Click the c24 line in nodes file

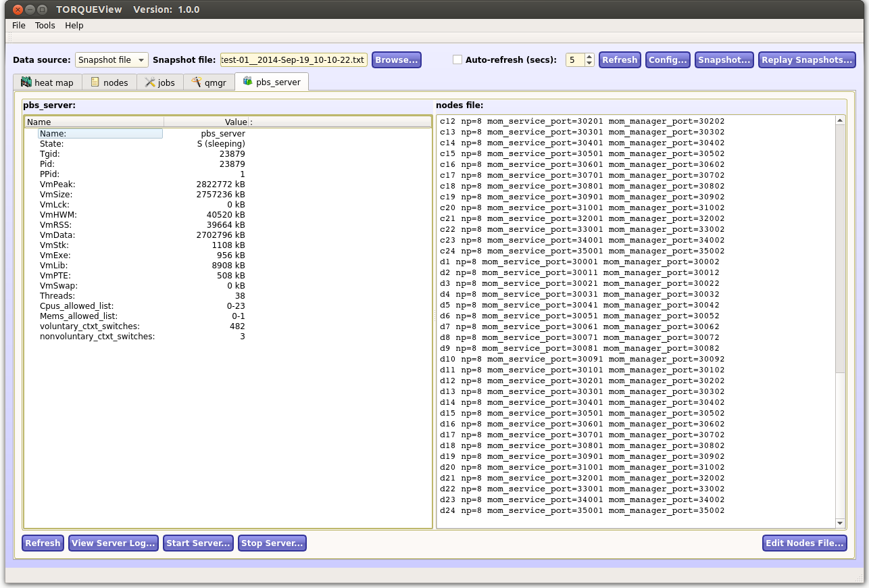pyautogui.click(x=582, y=251)
